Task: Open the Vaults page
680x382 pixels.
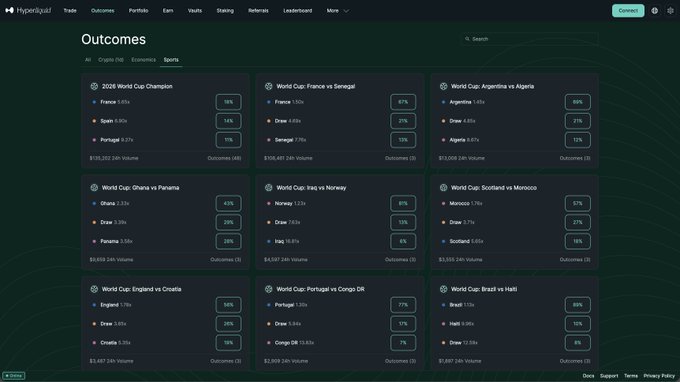Action: pos(195,10)
